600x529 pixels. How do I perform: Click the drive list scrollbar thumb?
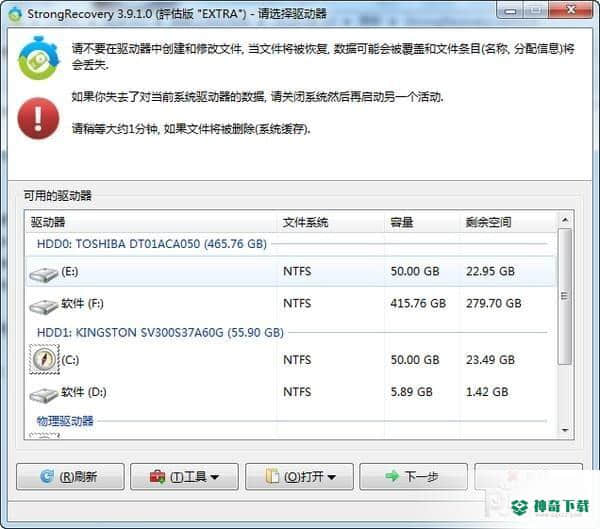tap(565, 297)
